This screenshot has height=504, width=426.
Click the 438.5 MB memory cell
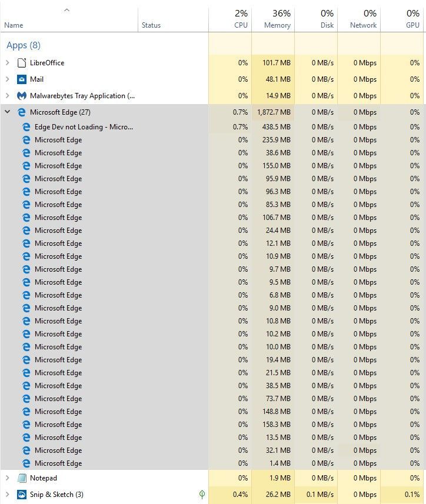pos(273,127)
